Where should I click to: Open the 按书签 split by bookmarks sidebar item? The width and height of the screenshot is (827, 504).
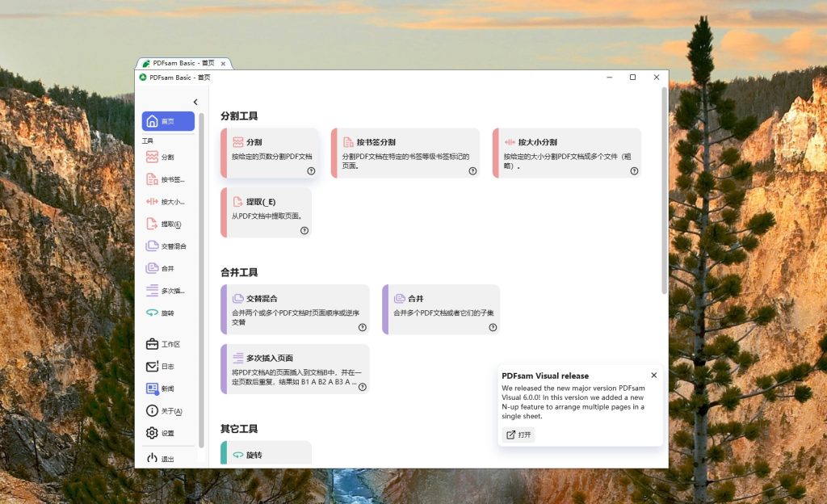tap(168, 179)
